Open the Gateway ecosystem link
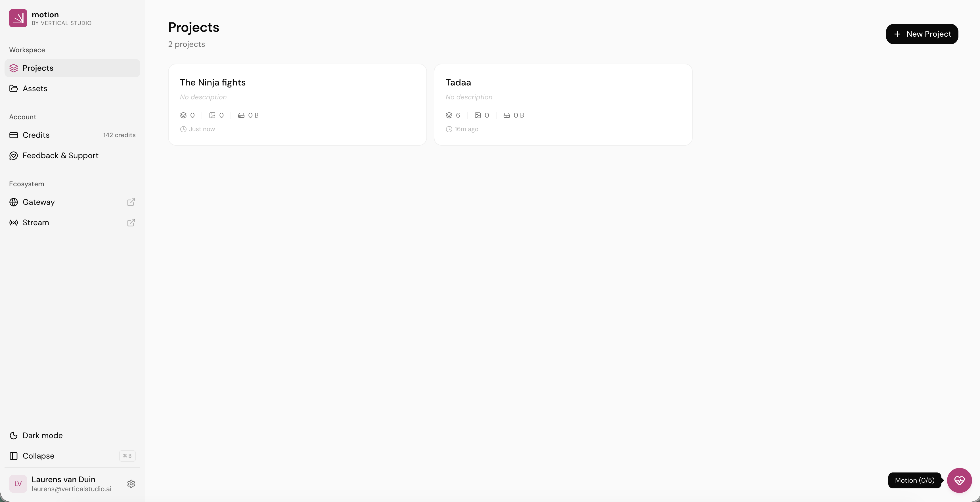The image size is (980, 502). click(38, 202)
